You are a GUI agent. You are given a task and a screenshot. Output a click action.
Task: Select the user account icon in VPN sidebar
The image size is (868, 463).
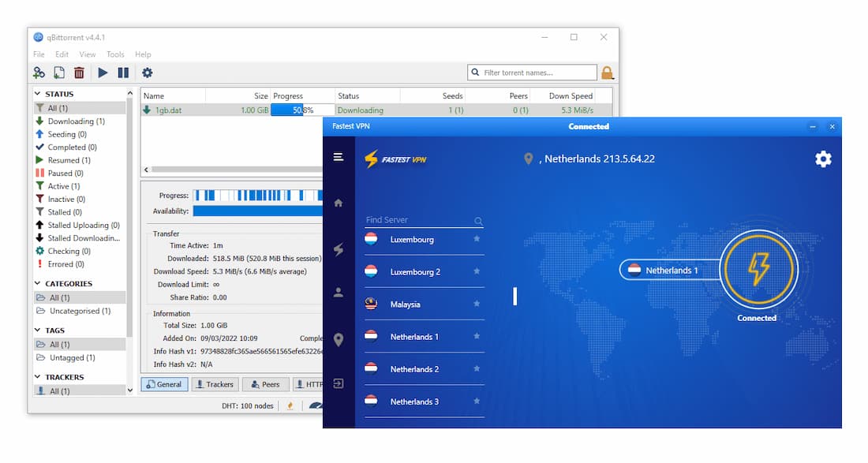coord(338,292)
